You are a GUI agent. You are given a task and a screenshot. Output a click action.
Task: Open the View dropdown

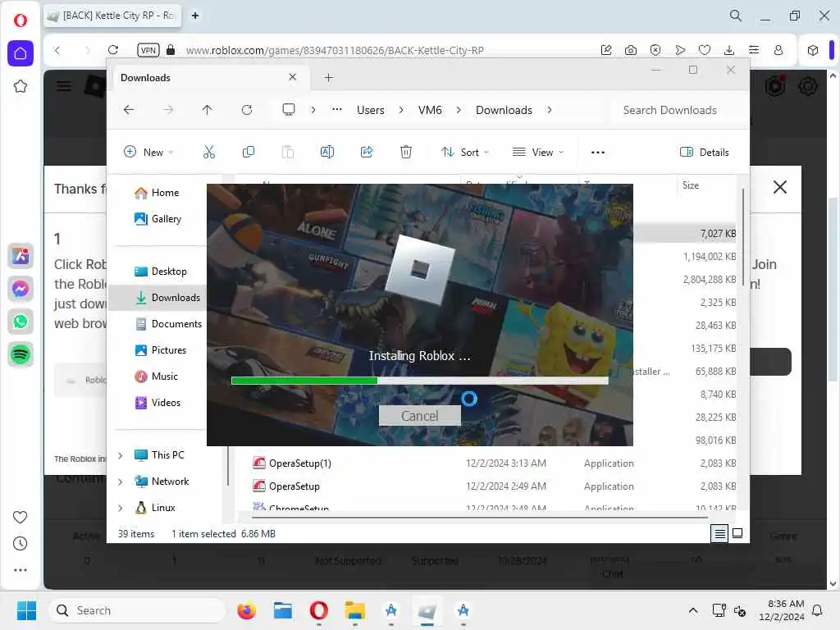[x=538, y=152]
